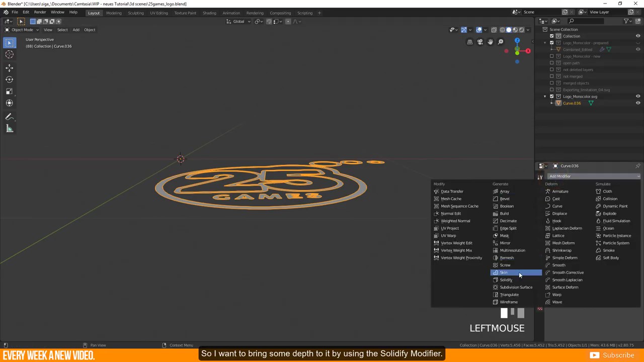
Task: Enable the 'Logo_Monocolor - new' collection checkbox
Action: point(551,56)
